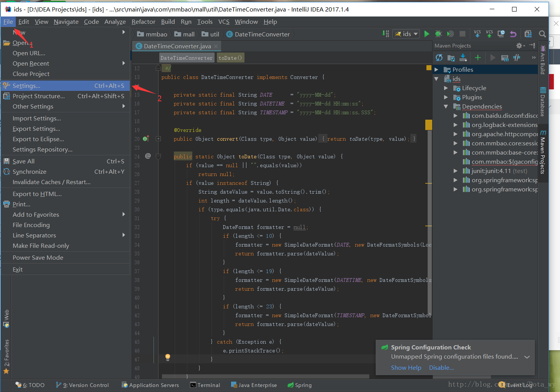Toggle Maven offline mode
This screenshot has height=392, width=560.
pyautogui.click(x=517, y=58)
